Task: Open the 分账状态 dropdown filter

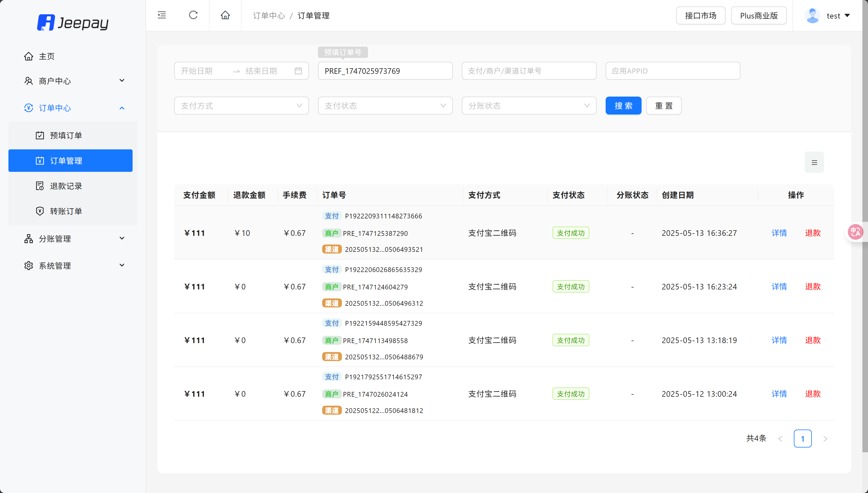Action: click(x=528, y=106)
